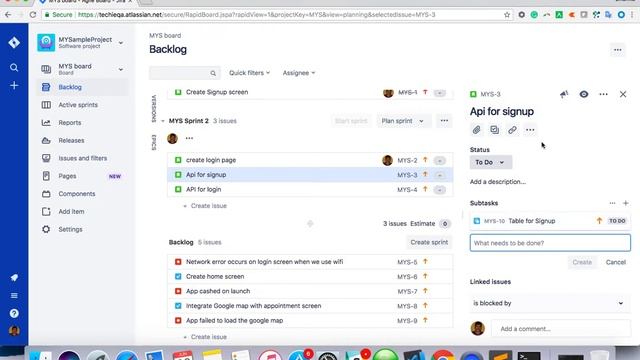Click search magnifier in backlog filter
The height and width of the screenshot is (360, 640).
213,73
